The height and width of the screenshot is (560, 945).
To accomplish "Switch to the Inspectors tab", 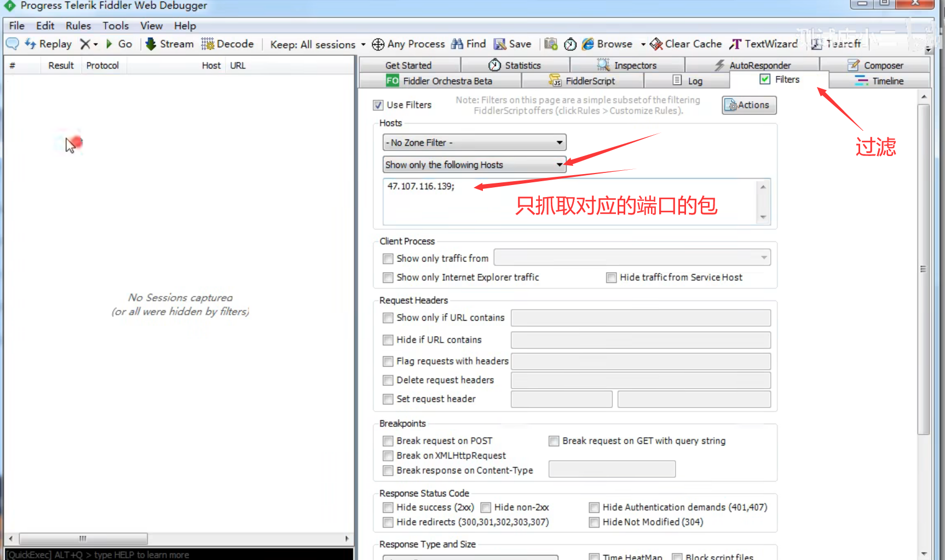I will pyautogui.click(x=626, y=65).
